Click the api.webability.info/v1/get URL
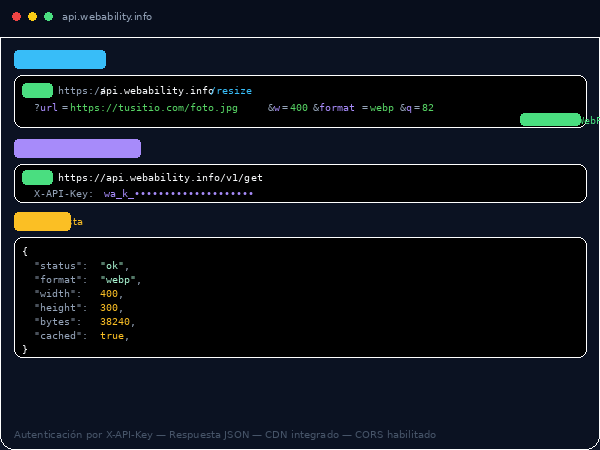Viewport: 600px width, 450px height. point(160,178)
